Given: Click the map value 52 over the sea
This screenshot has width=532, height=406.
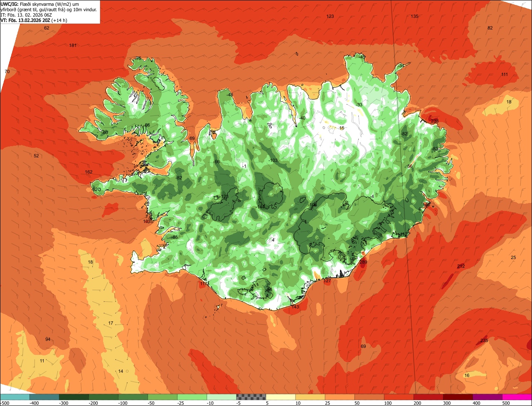Looking at the screenshot, I should 36,156.
